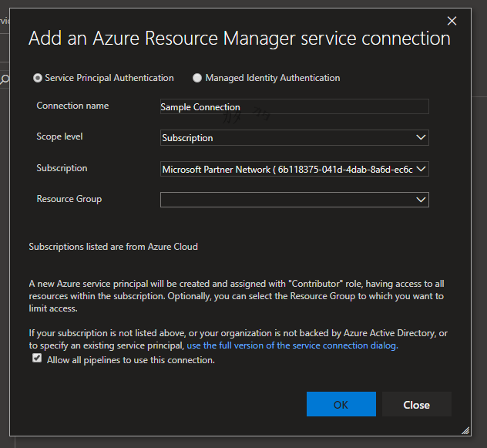Click the "Scope level" label
This screenshot has height=448, width=487.
[x=59, y=136]
